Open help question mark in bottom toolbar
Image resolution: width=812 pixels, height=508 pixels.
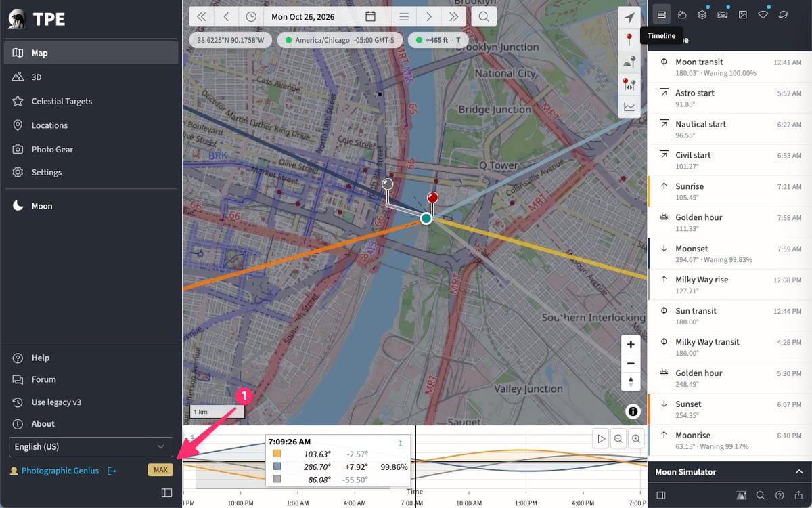[x=780, y=495]
